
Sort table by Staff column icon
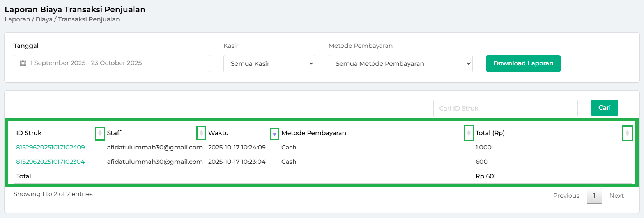pyautogui.click(x=201, y=133)
